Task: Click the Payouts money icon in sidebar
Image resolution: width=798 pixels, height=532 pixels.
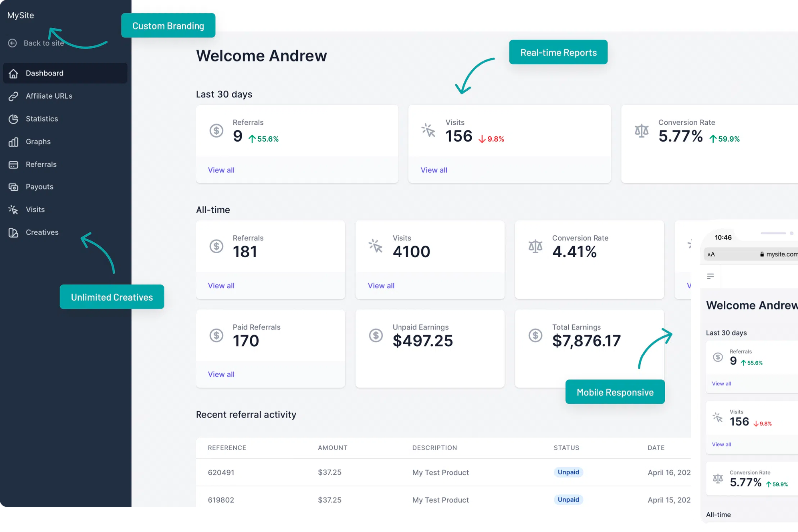Action: pos(14,187)
